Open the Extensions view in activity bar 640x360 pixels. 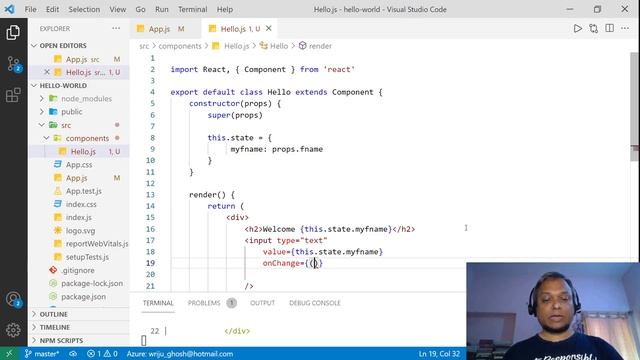[13, 95]
